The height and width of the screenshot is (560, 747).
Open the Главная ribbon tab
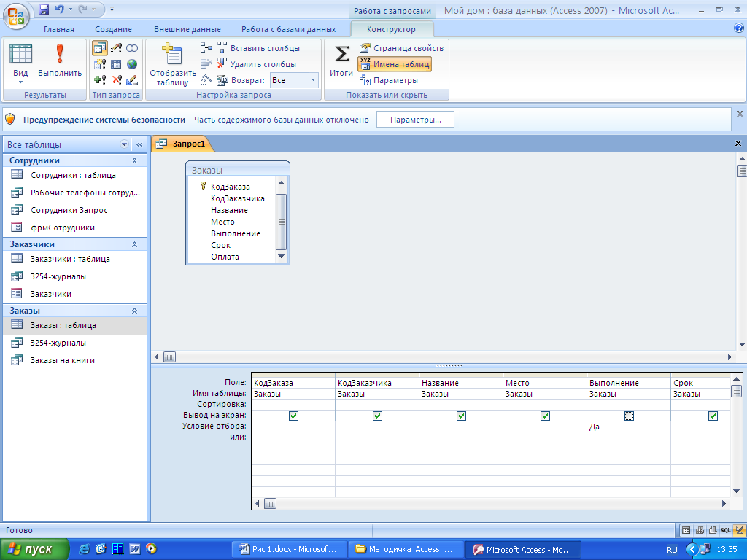click(x=59, y=29)
